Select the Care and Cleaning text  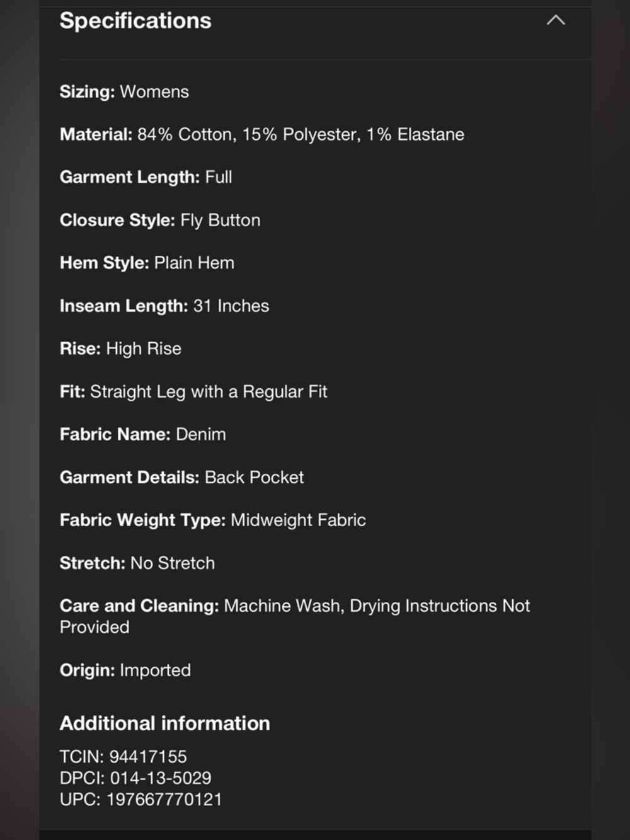tap(295, 616)
